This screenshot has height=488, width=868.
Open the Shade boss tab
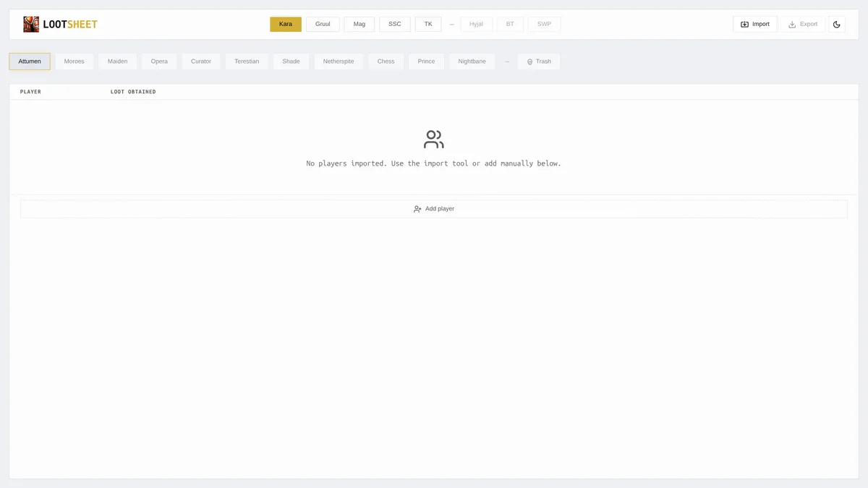click(292, 61)
